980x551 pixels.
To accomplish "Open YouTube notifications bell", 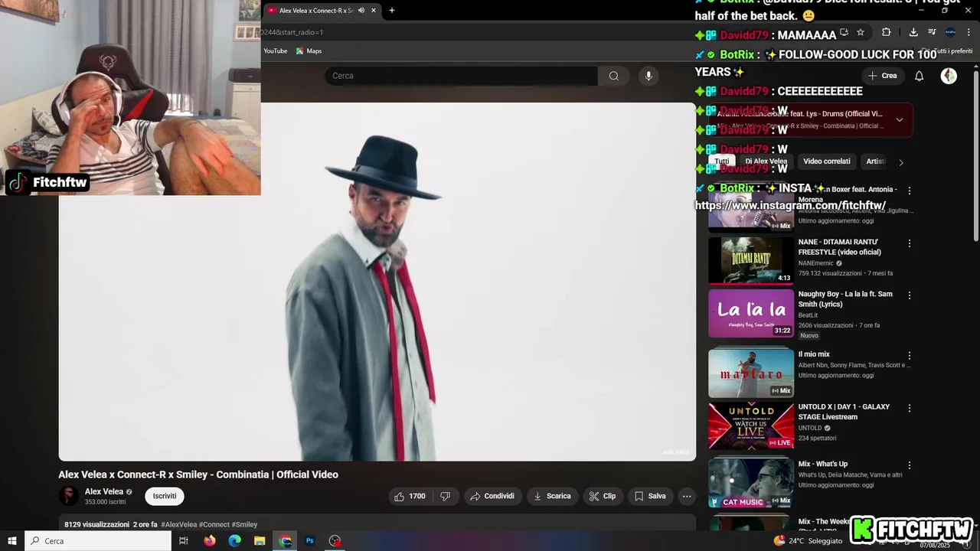I will pos(920,76).
